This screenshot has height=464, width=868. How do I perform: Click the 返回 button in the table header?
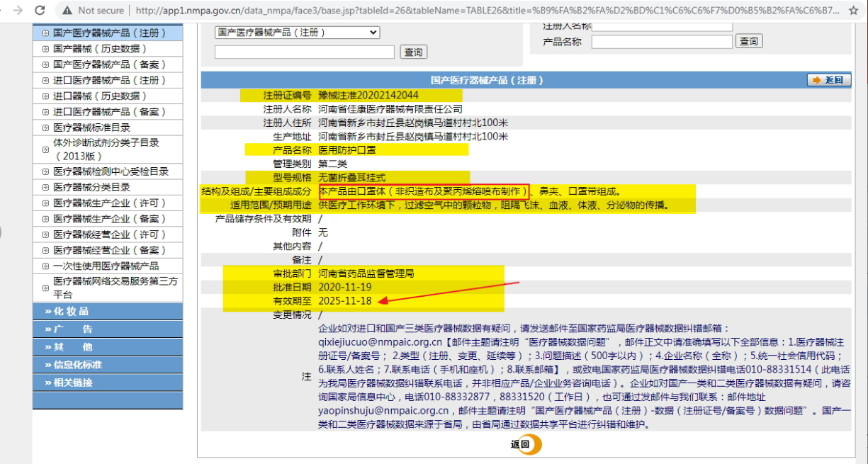click(x=829, y=80)
